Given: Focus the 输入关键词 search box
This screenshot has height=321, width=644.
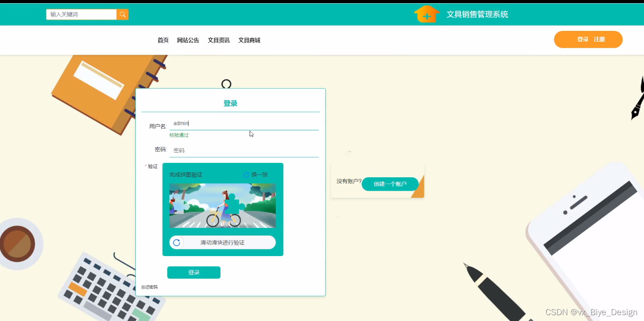Looking at the screenshot, I should [x=81, y=14].
